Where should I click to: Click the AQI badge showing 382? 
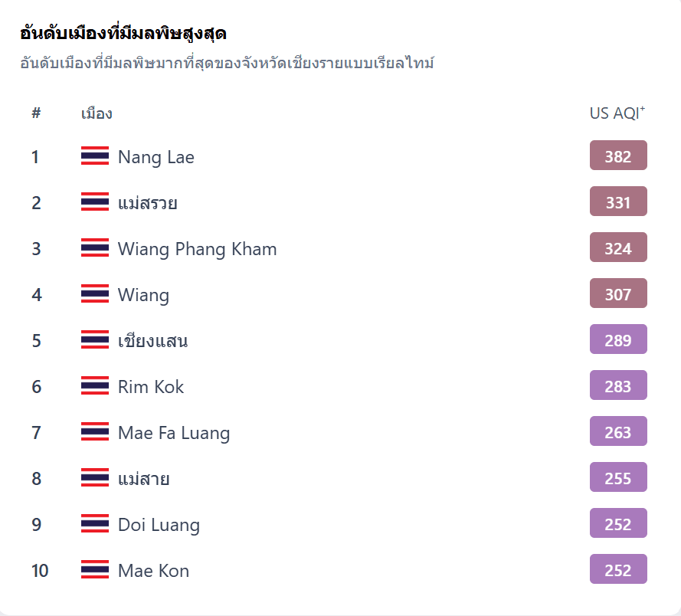click(x=617, y=156)
